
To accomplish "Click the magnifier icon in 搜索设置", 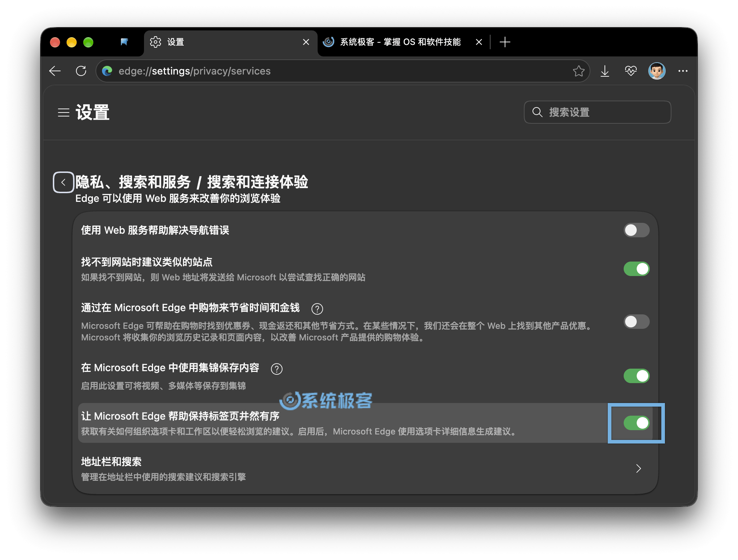I will click(x=538, y=112).
